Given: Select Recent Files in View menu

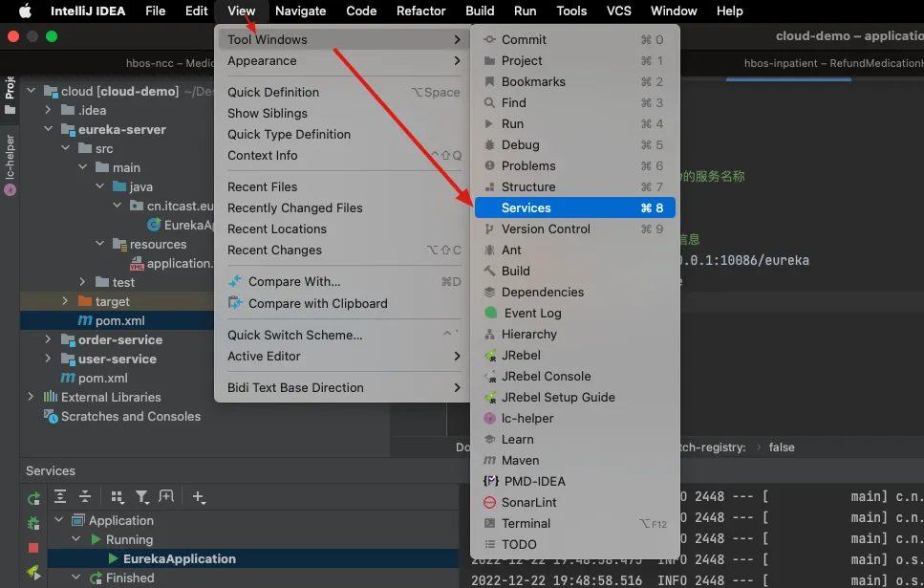Looking at the screenshot, I should pos(344,187).
